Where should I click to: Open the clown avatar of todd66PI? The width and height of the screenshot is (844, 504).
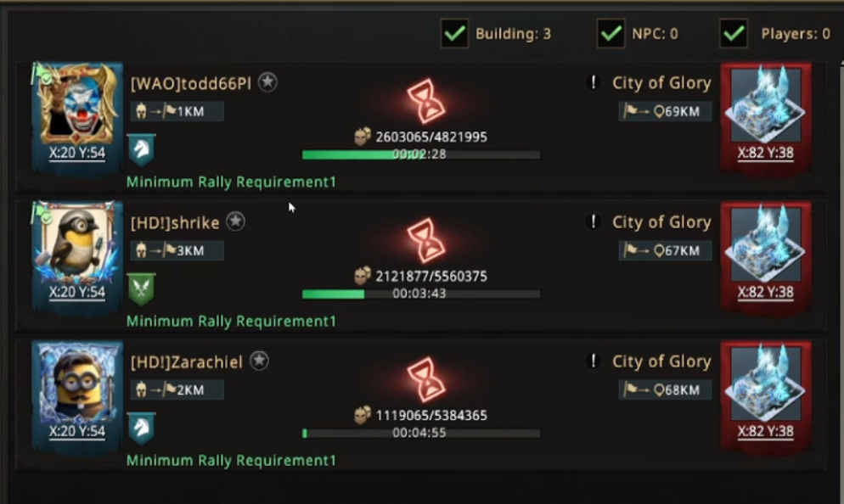(x=77, y=106)
